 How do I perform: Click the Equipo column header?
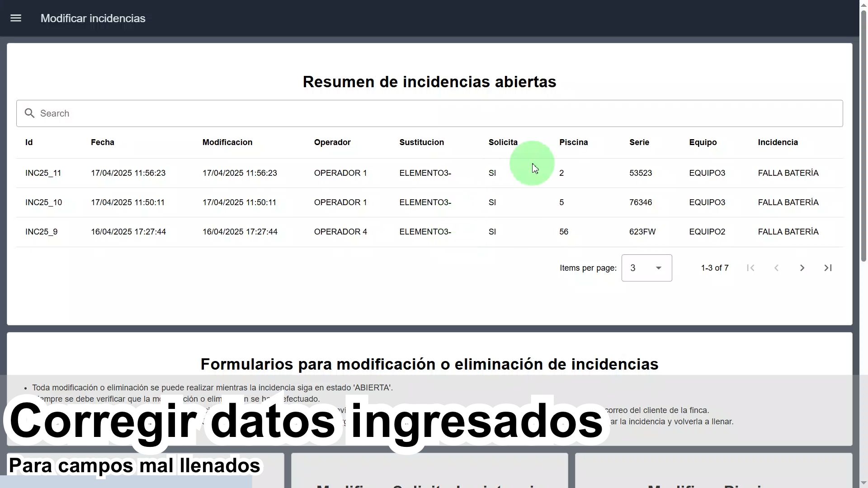pos(703,142)
